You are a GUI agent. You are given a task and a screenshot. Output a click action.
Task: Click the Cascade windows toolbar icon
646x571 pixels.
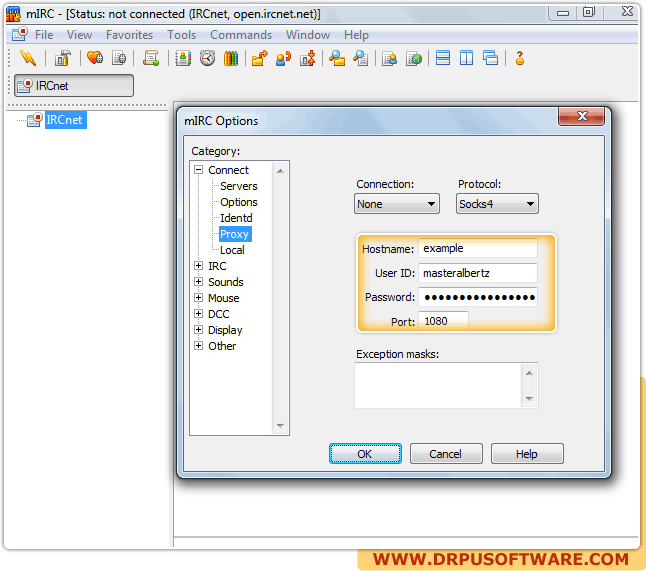490,58
